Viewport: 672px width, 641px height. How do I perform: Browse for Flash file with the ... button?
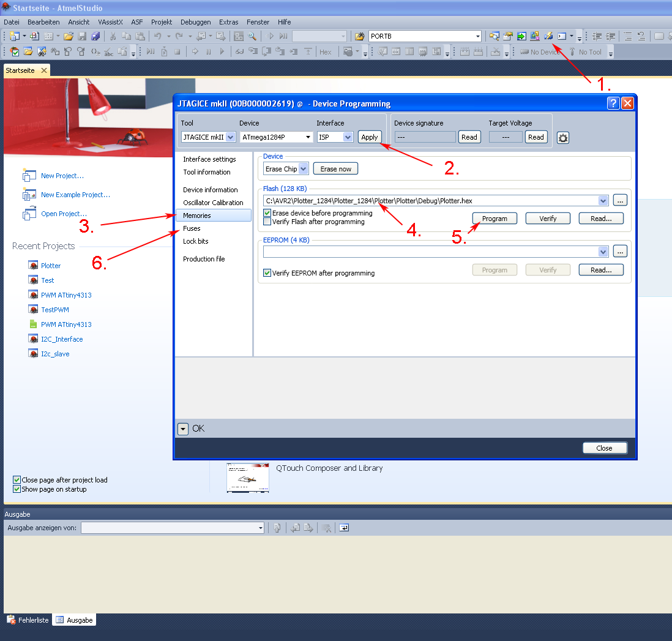click(620, 200)
